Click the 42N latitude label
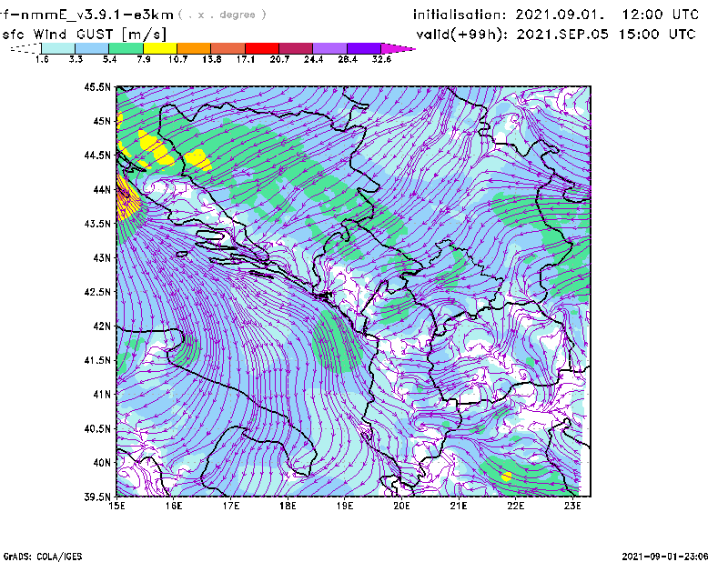This screenshot has height=562, width=728. (102, 326)
